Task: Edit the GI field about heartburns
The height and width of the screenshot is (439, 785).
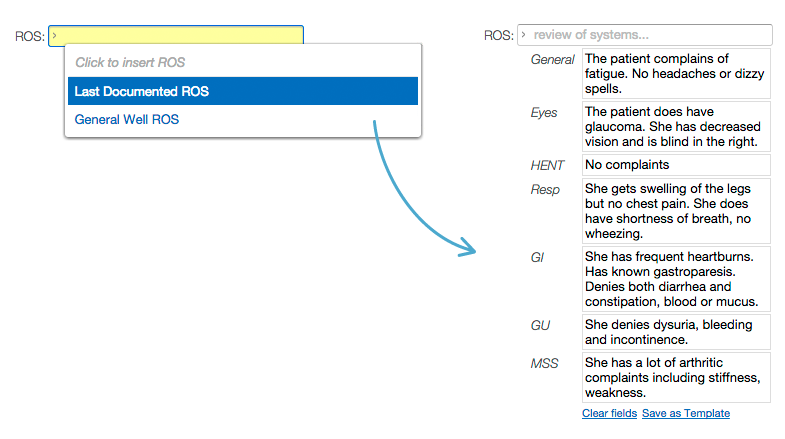Action: [x=676, y=279]
